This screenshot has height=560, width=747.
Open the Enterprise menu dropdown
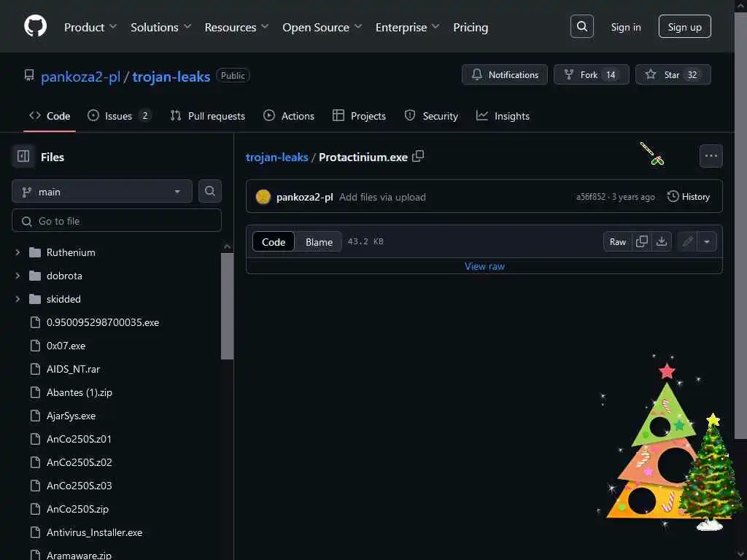[x=407, y=27]
